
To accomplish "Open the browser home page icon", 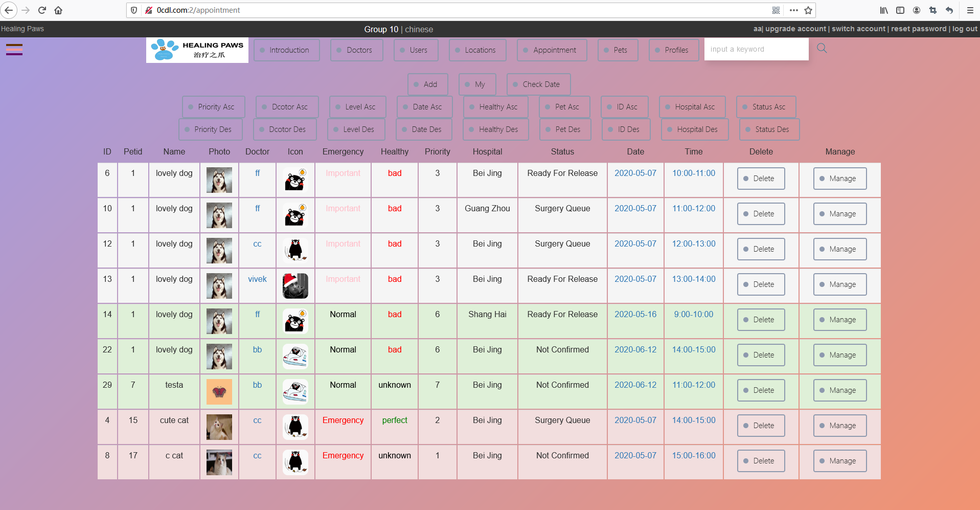I will 58,10.
